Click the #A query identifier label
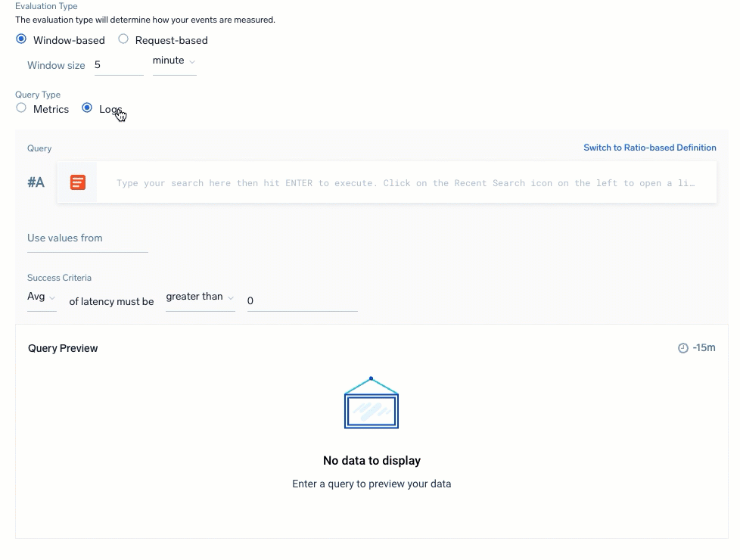This screenshot has width=740, height=560. (x=36, y=182)
